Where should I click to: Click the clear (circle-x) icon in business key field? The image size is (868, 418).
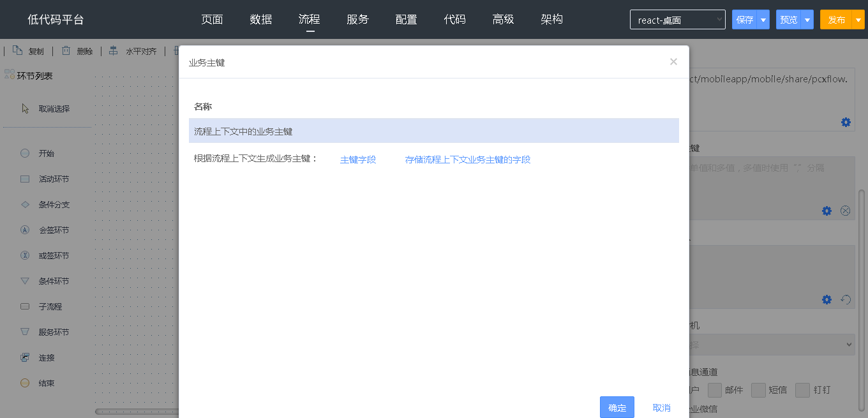pos(846,211)
